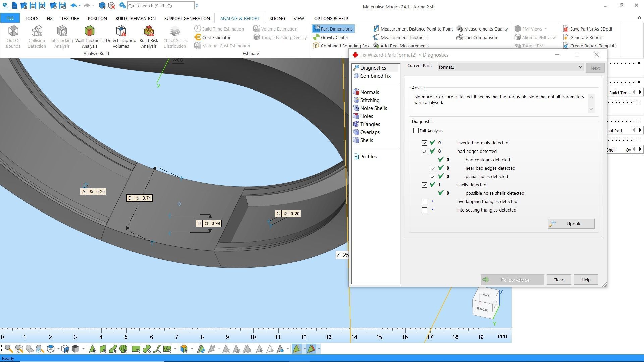Switch to the FIX tab
Image resolution: width=644 pixels, height=362 pixels.
(x=50, y=18)
